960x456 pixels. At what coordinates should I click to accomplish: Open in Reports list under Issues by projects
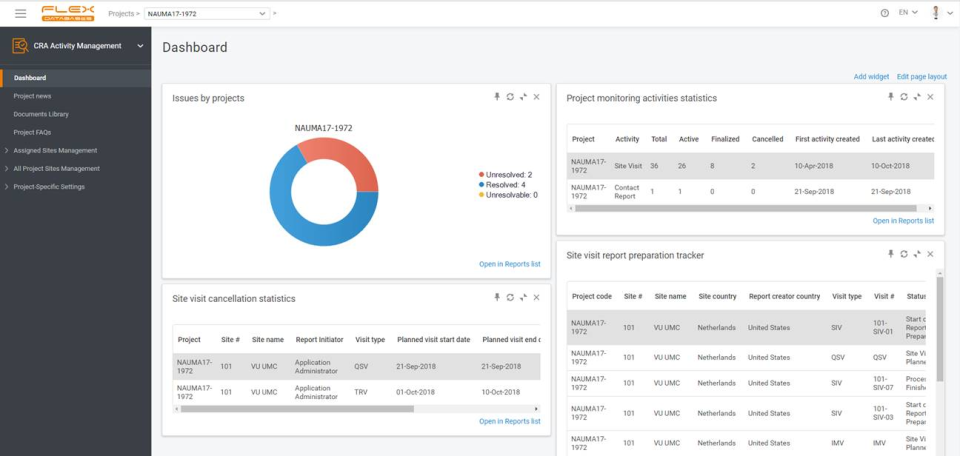click(509, 264)
